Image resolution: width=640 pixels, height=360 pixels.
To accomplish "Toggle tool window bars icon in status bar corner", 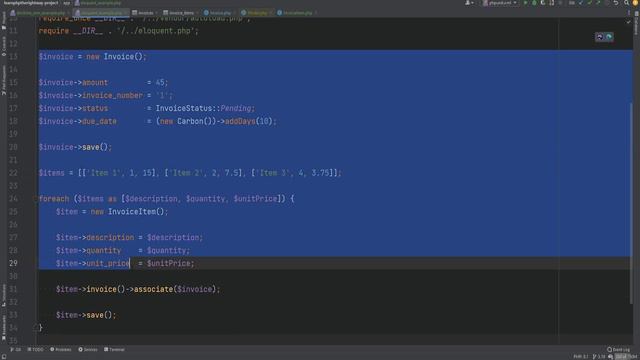I will [x=4, y=357].
